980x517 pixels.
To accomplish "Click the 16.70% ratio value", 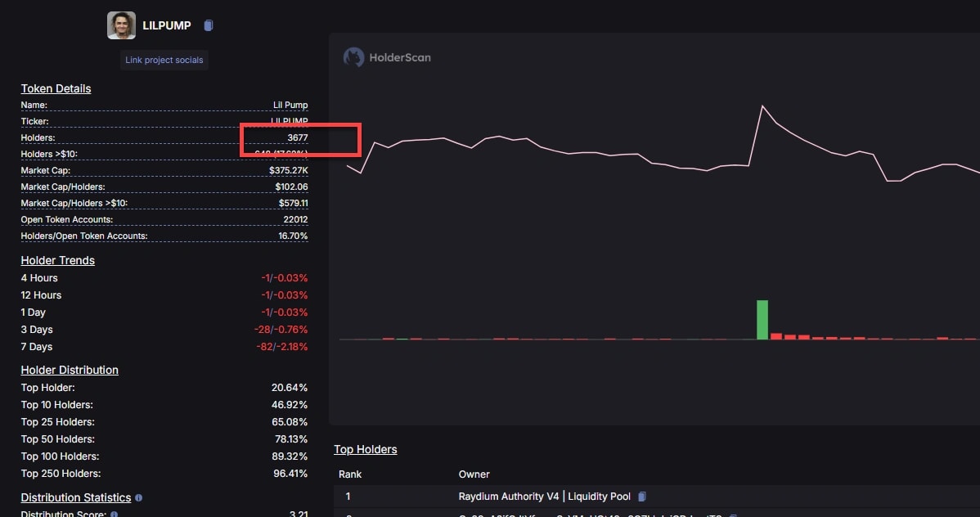I will pyautogui.click(x=293, y=236).
